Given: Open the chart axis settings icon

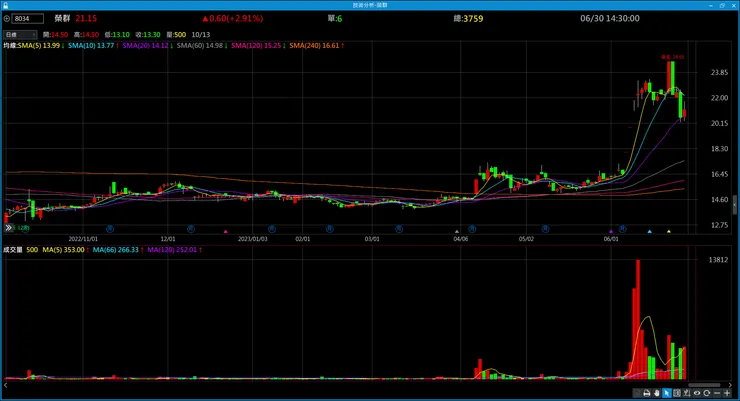Looking at the screenshot, I should (x=687, y=393).
